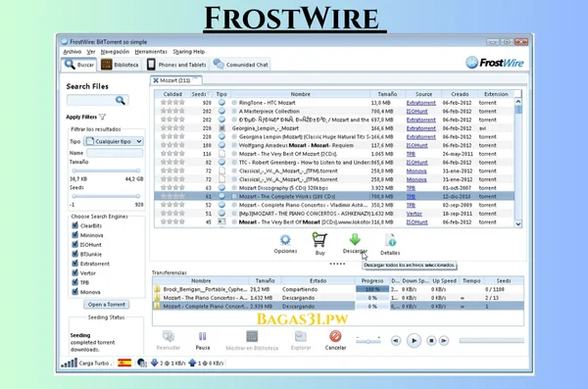The height and width of the screenshot is (389, 588).
Task: Toggle the Extratorrent search engine checkbox
Action: pos(74,264)
